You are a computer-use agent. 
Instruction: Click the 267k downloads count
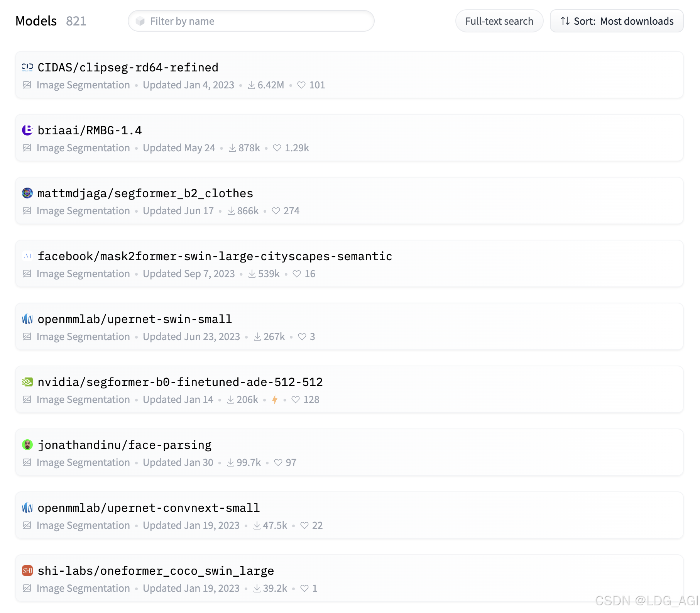coord(274,337)
